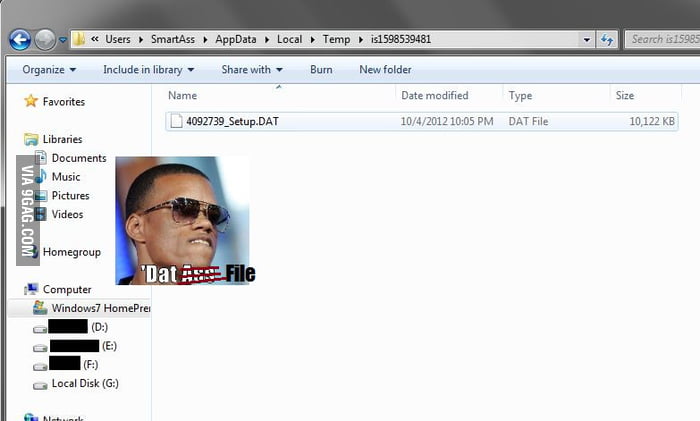Viewport: 700px width, 421px height.
Task: Select Windows7 HomePrem drive
Action: [101, 308]
